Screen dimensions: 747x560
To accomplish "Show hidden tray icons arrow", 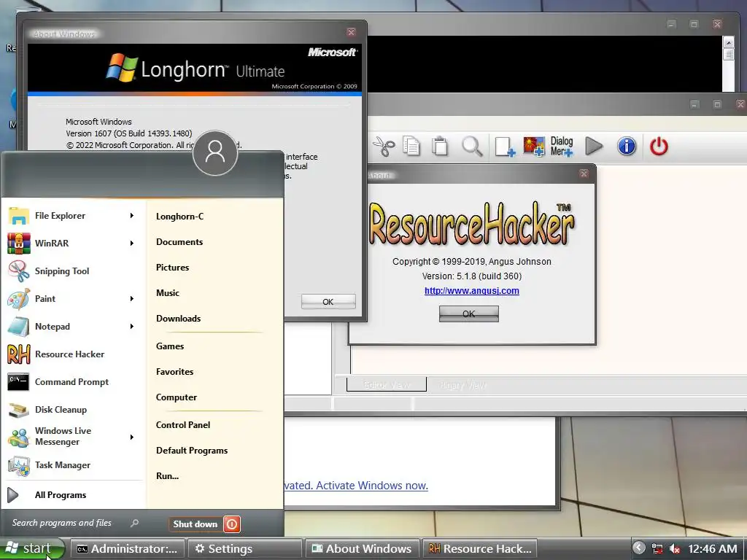I will (639, 548).
